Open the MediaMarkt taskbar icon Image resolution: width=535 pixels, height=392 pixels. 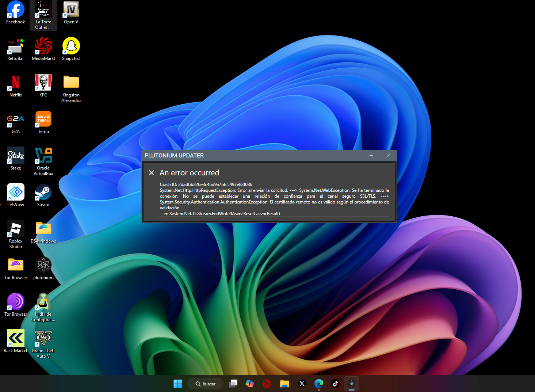[x=267, y=384]
